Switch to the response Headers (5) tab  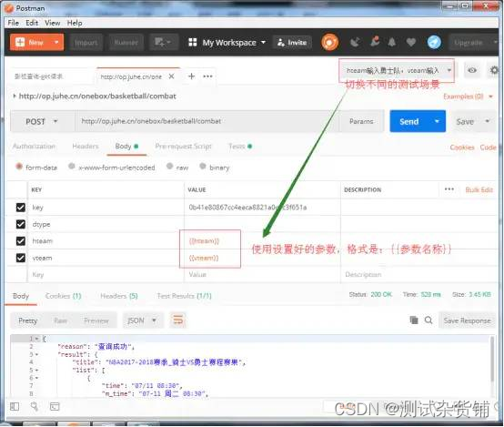119,296
